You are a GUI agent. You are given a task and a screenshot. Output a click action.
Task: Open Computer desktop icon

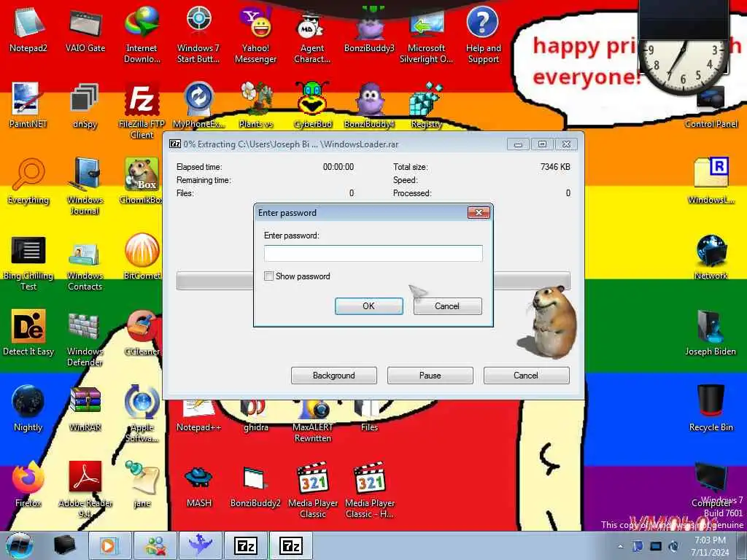click(711, 485)
